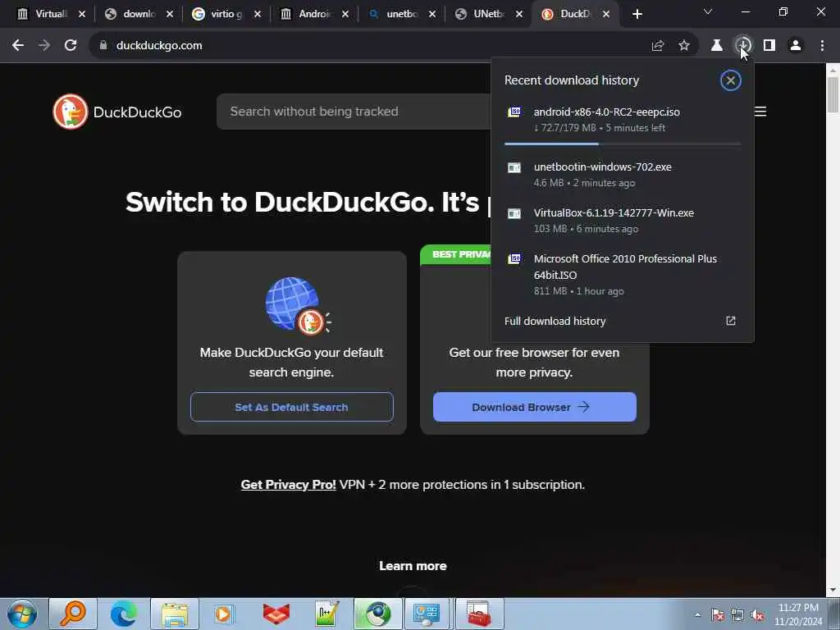
Task: Open the Get Privacy Pro! link
Action: 288,484
